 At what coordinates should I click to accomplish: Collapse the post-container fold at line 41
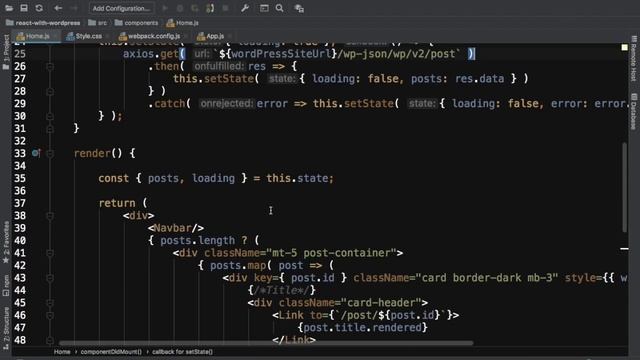(50, 253)
